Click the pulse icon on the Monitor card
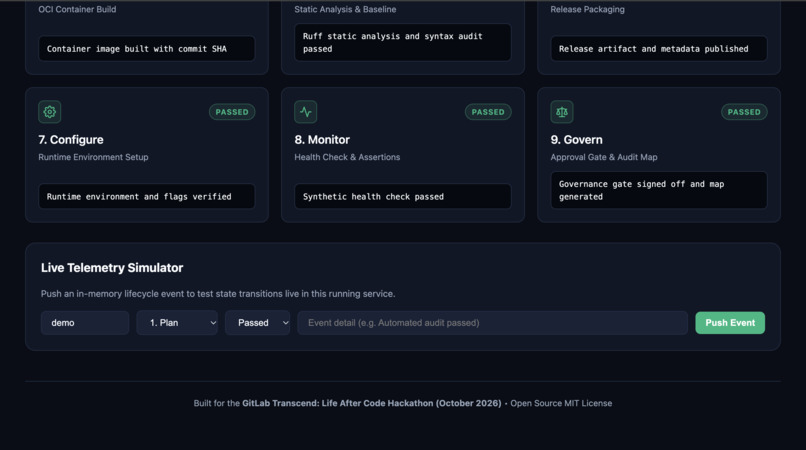The width and height of the screenshot is (806, 450). point(305,112)
